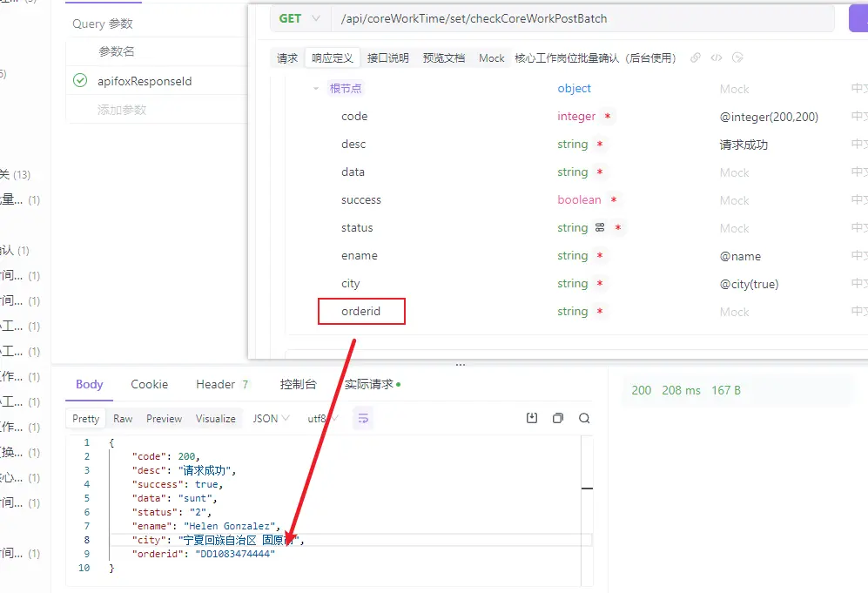Click the 208 ms response time
The height and width of the screenshot is (593, 868).
tap(681, 390)
